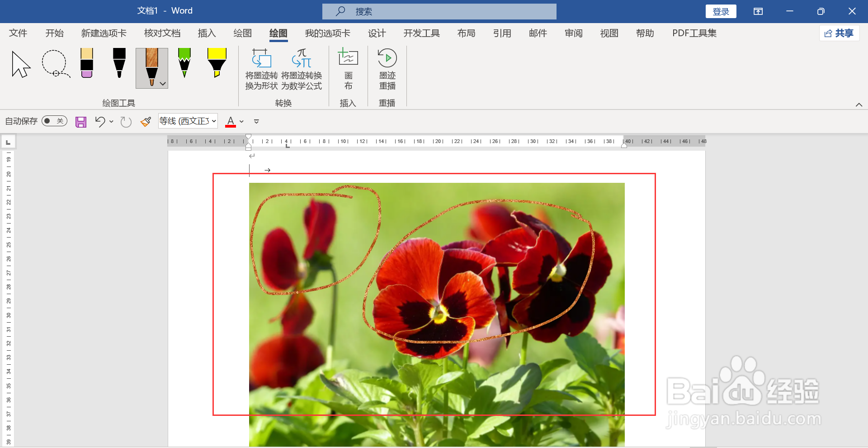Select the flower picture in document
868x448 pixels.
click(437, 314)
